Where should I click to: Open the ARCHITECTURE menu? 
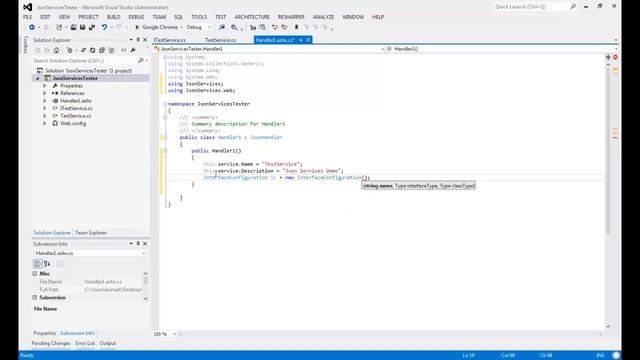coord(252,17)
